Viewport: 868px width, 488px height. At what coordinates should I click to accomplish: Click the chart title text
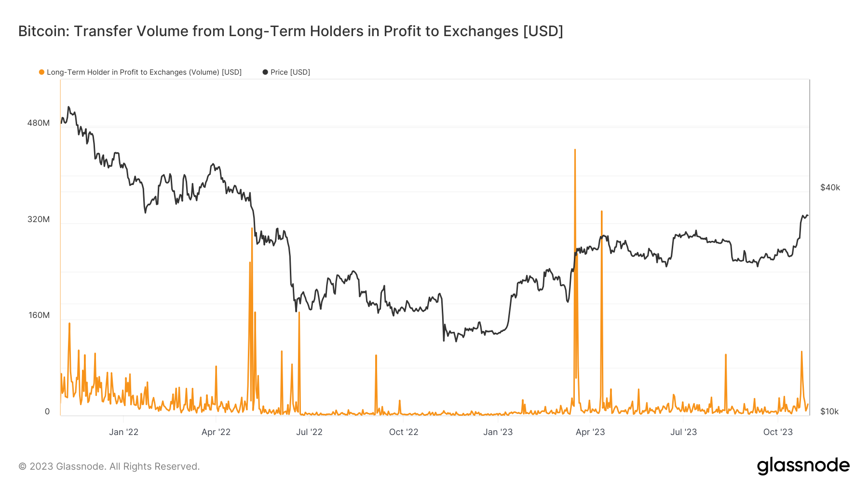(x=290, y=31)
